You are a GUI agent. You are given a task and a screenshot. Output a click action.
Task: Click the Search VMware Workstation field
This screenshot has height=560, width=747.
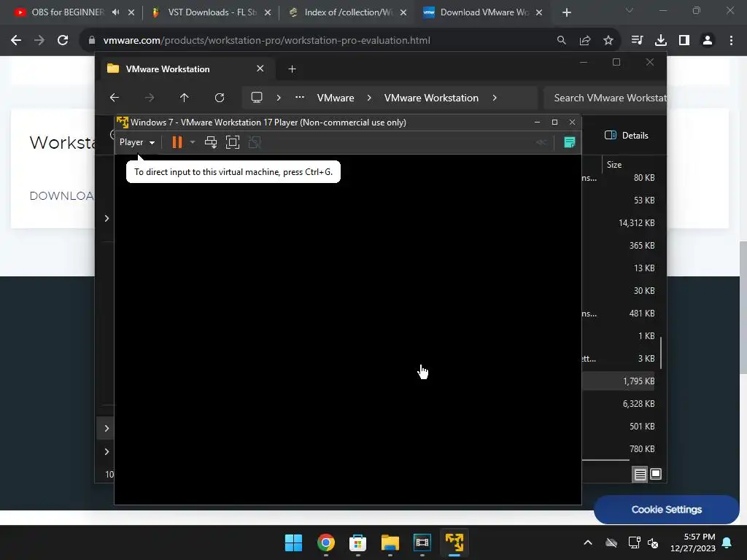605,98
